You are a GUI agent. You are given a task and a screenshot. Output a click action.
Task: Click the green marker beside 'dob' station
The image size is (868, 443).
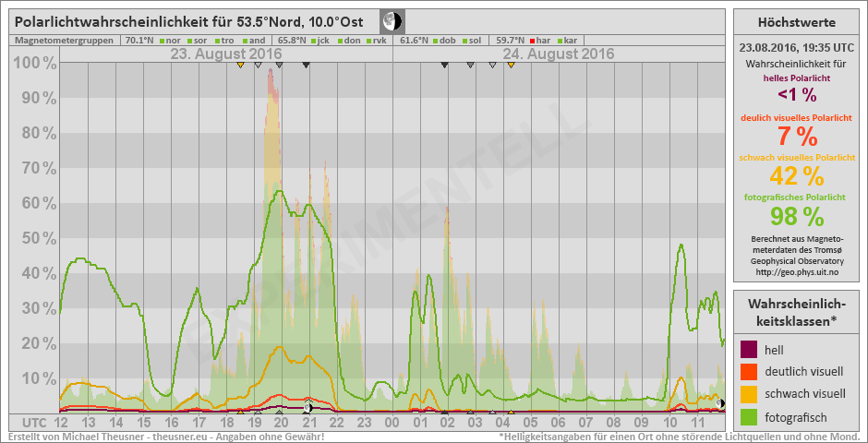coord(435,41)
